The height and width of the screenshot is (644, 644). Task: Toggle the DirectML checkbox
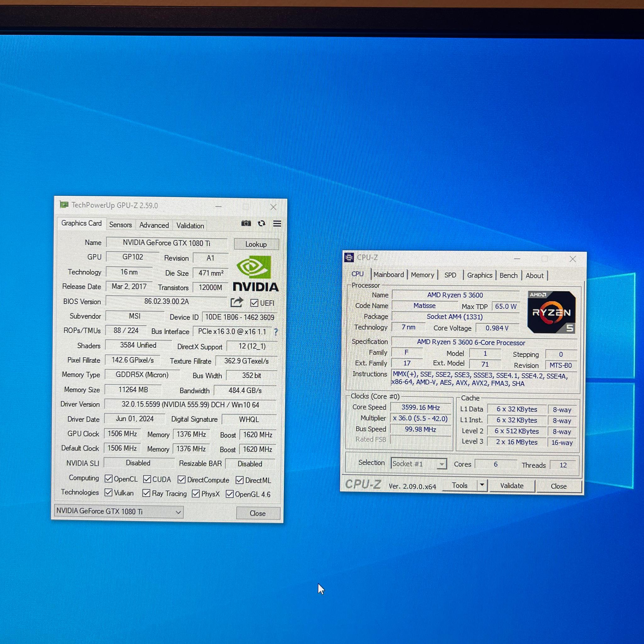point(240,480)
